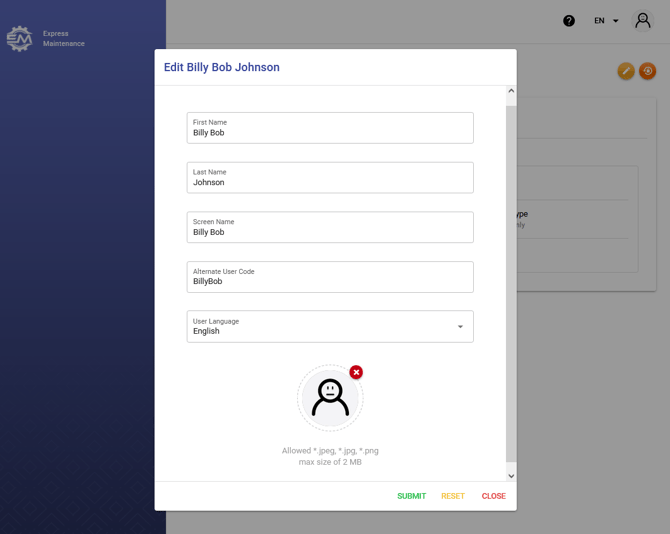
Task: Open the EN language selector
Action: click(x=606, y=21)
